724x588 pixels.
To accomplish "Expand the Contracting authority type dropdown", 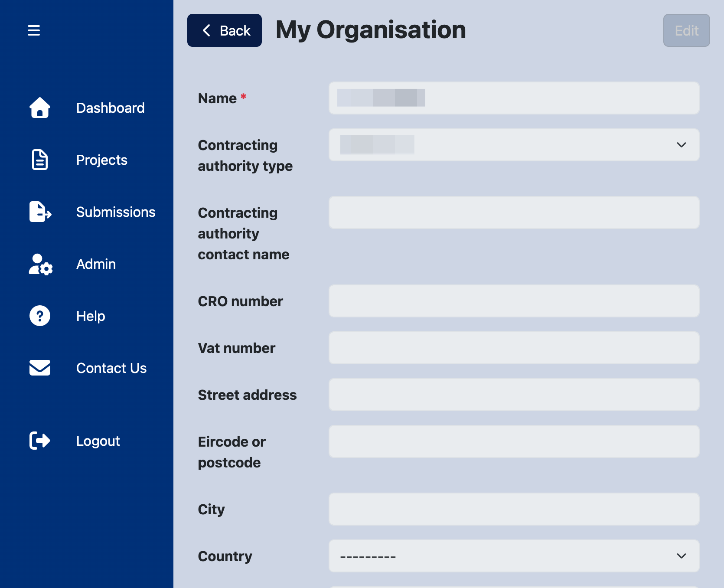I will click(514, 145).
